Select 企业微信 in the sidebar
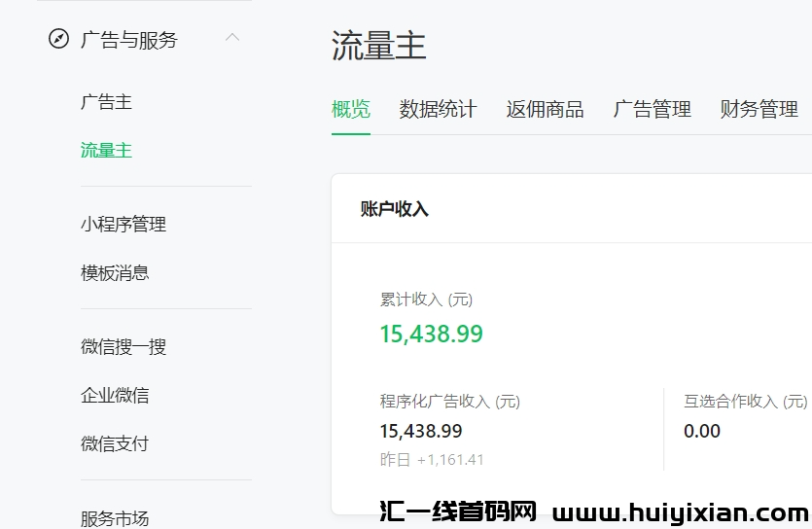Viewport: 812px width, 529px height. tap(115, 396)
